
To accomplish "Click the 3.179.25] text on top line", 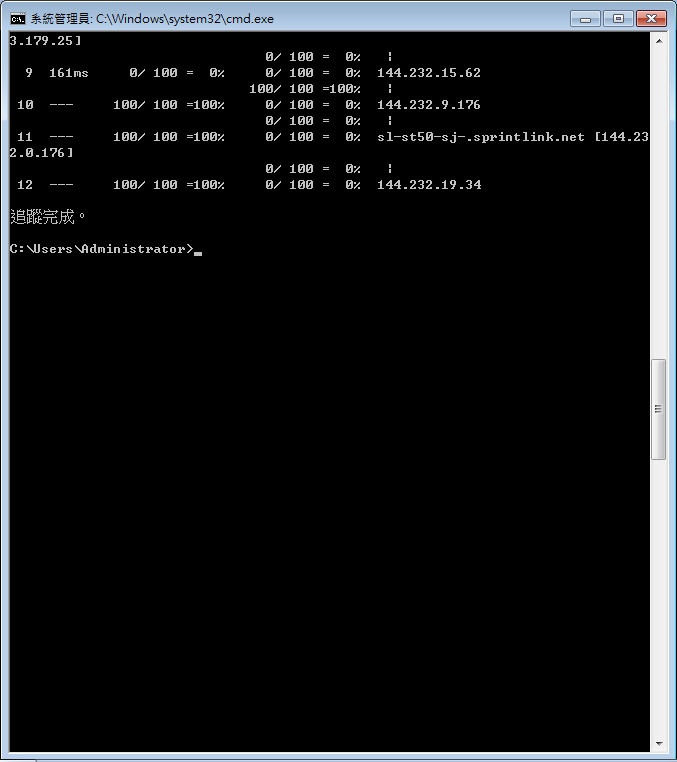I will (x=45, y=41).
